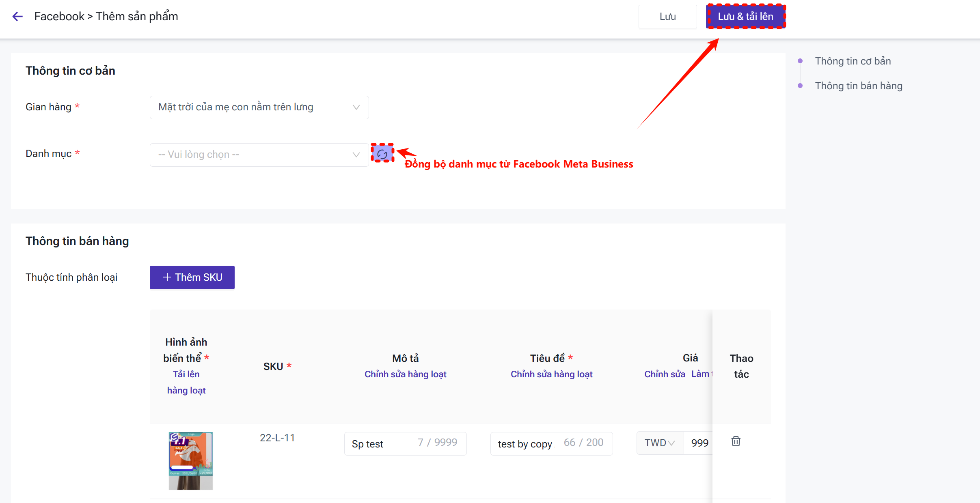Click the Lưu & tải lên button
The height and width of the screenshot is (503, 980).
[x=745, y=17]
